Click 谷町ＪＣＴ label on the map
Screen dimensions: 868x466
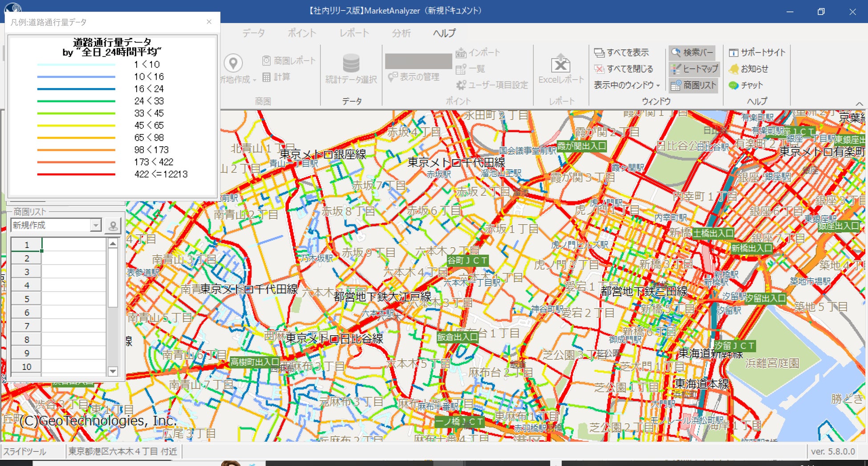pyautogui.click(x=467, y=261)
